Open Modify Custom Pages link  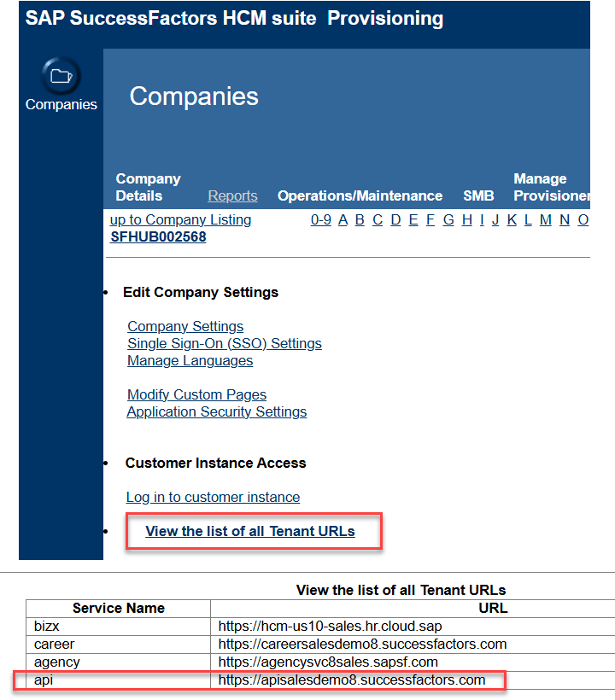pyautogui.click(x=196, y=394)
